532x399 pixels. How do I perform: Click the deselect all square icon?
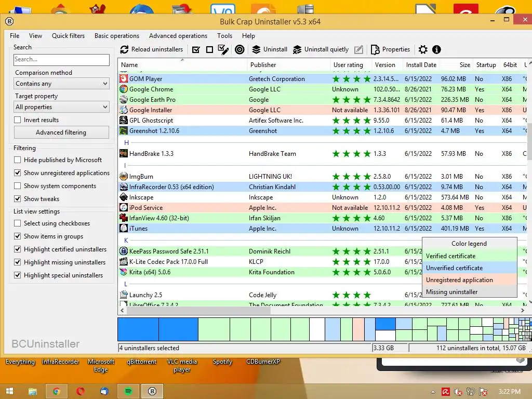(x=209, y=50)
